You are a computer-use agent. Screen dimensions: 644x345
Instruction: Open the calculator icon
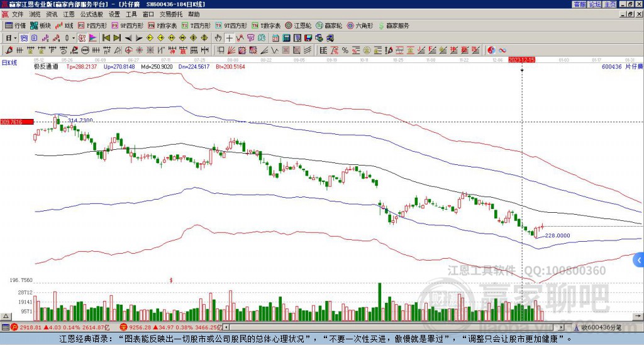pyautogui.click(x=286, y=38)
